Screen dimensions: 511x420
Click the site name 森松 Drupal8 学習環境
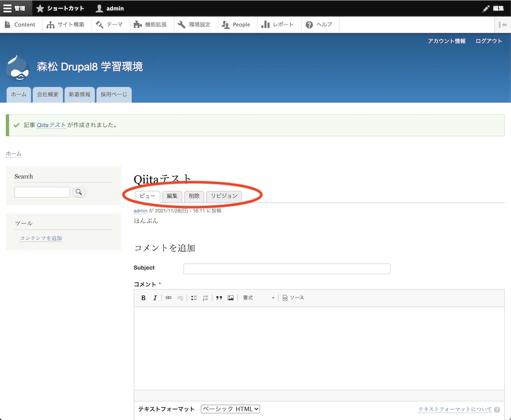(89, 66)
